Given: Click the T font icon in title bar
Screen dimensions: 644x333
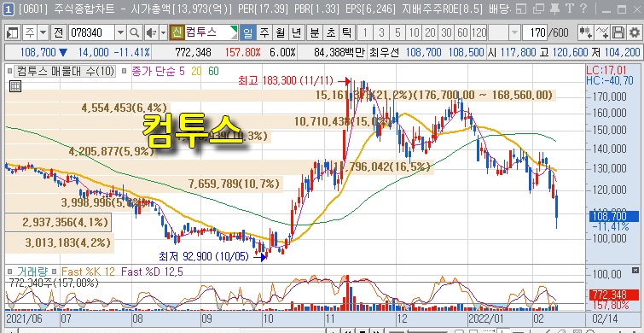Looking at the screenshot, I should pos(569,9).
